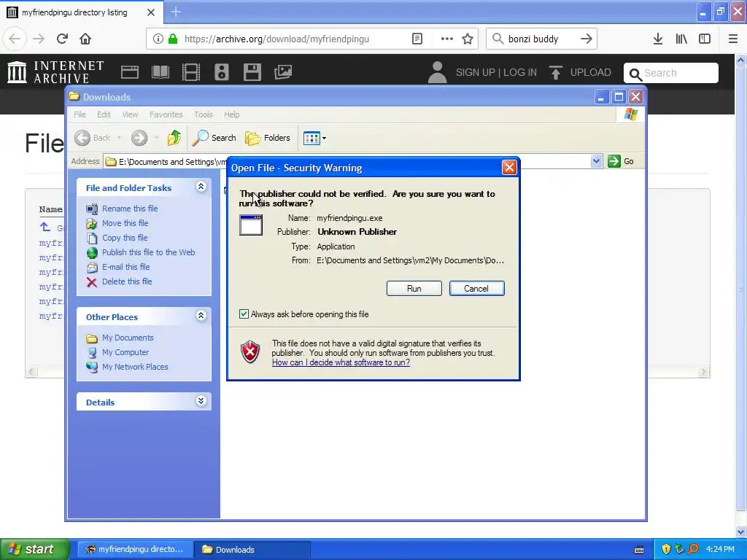Click the search go arrow in the Firefox search box
The width and height of the screenshot is (747, 560).
pyautogui.click(x=587, y=39)
